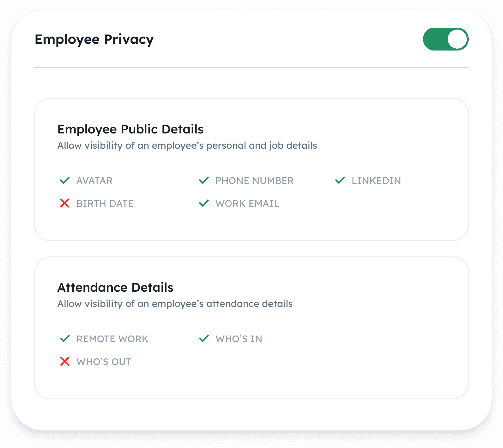The image size is (503, 448).
Task: Click the checkmark beside LINKEDIN
Action: point(340,180)
